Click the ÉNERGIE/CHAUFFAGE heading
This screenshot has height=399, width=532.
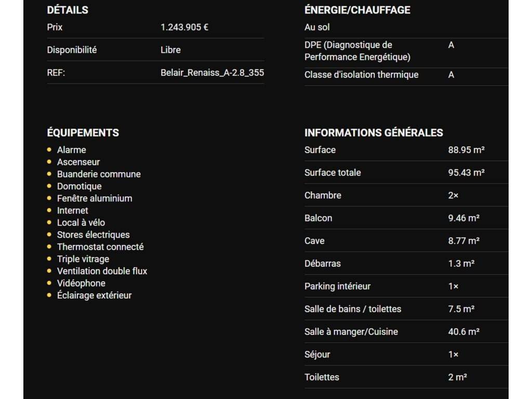point(357,10)
